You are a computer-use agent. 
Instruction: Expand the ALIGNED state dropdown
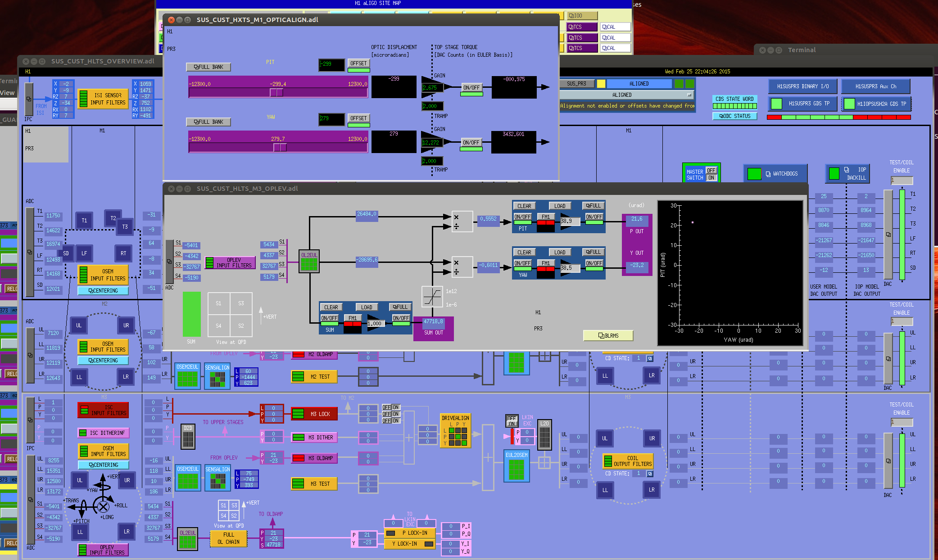click(626, 95)
